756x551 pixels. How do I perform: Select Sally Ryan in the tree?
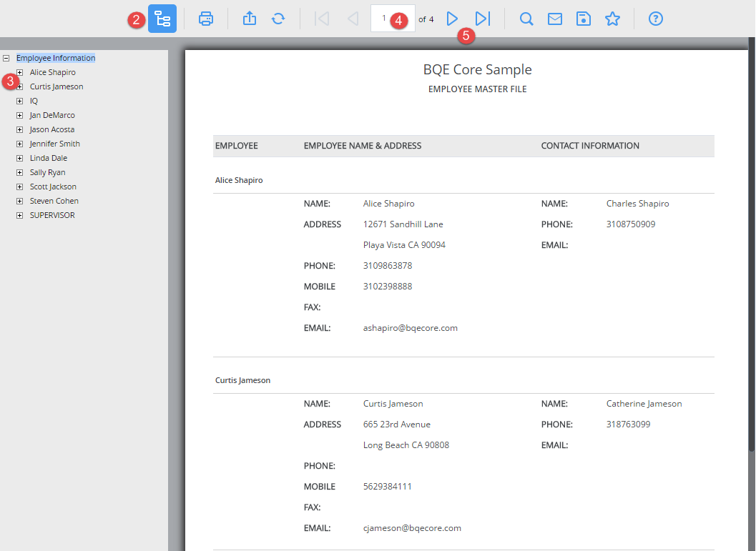[x=47, y=172]
